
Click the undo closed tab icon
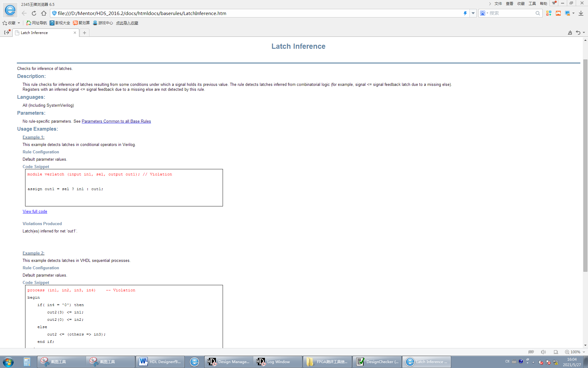pos(578,33)
